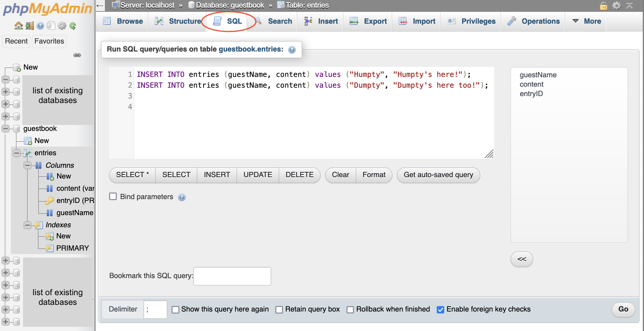Click the PRIMARY index icon
Screen dimensions: 644x331
[49, 248]
